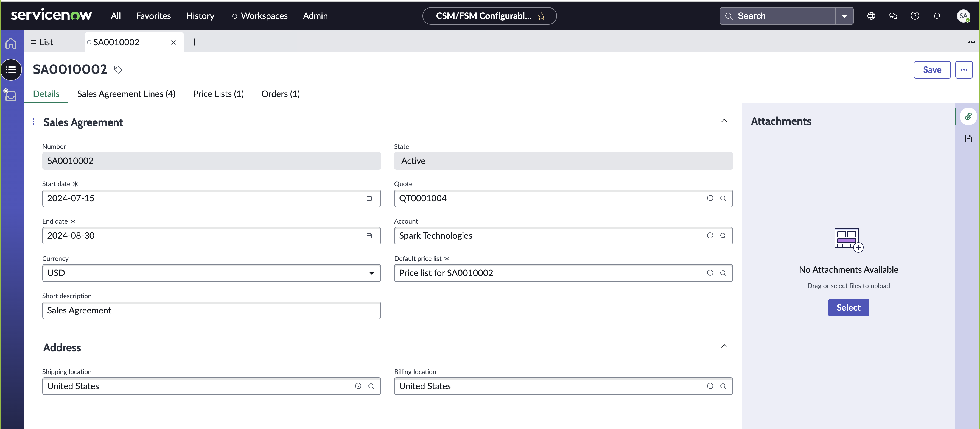Open the Favorites menu

point(153,16)
